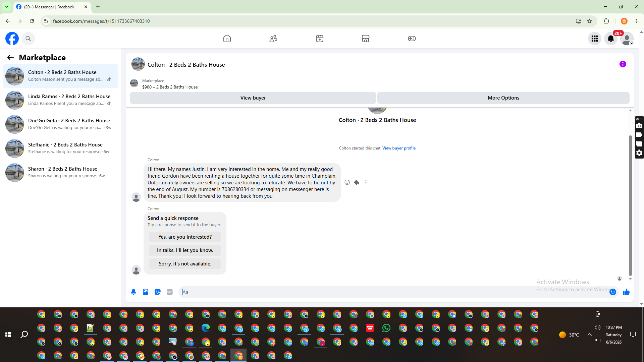Screen dimensions: 644x362
Task: Open the emoji picker in message box
Action: tap(613, 292)
